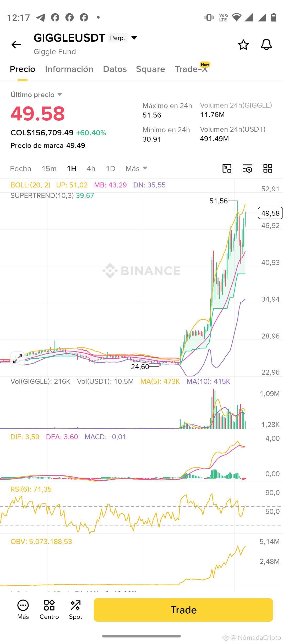The image size is (283, 644).
Task: Tap the 51,56 high marker on the chart
Action: 219,201
